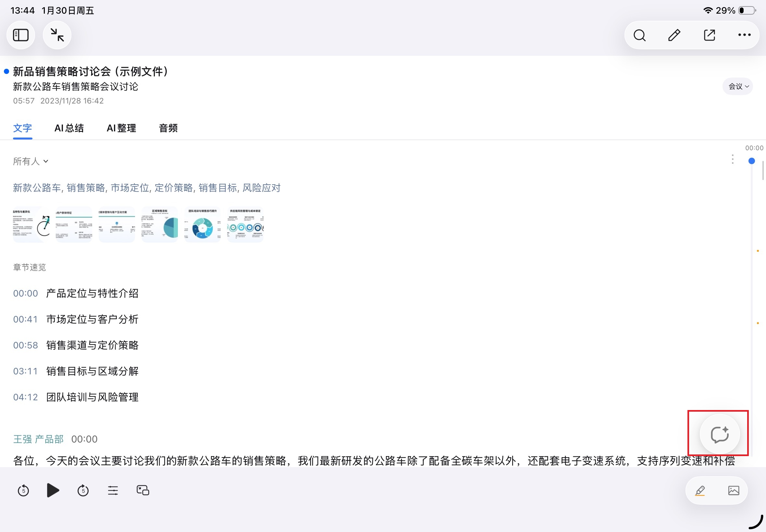Rewind audio five seconds

[23, 490]
